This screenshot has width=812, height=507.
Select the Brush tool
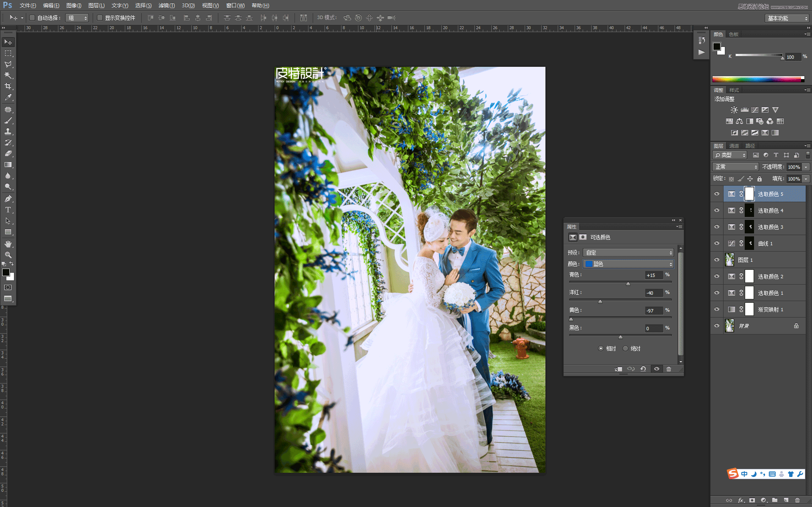(8, 121)
